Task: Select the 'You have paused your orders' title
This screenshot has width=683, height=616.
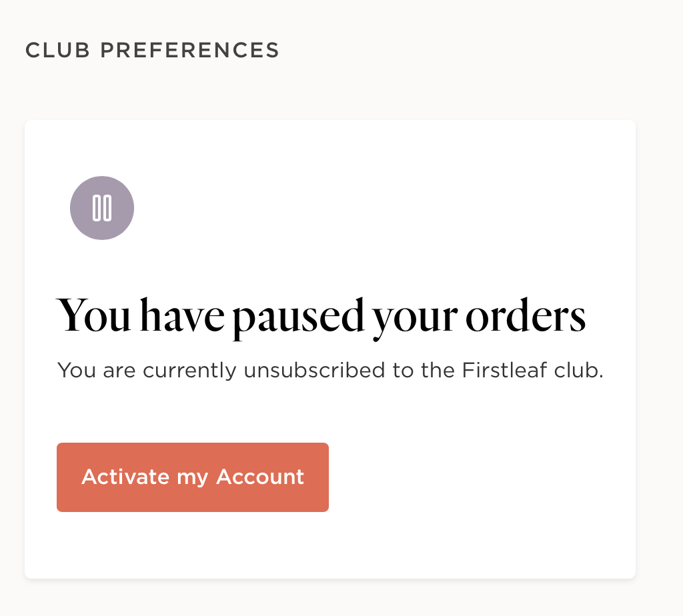Action: (x=321, y=317)
